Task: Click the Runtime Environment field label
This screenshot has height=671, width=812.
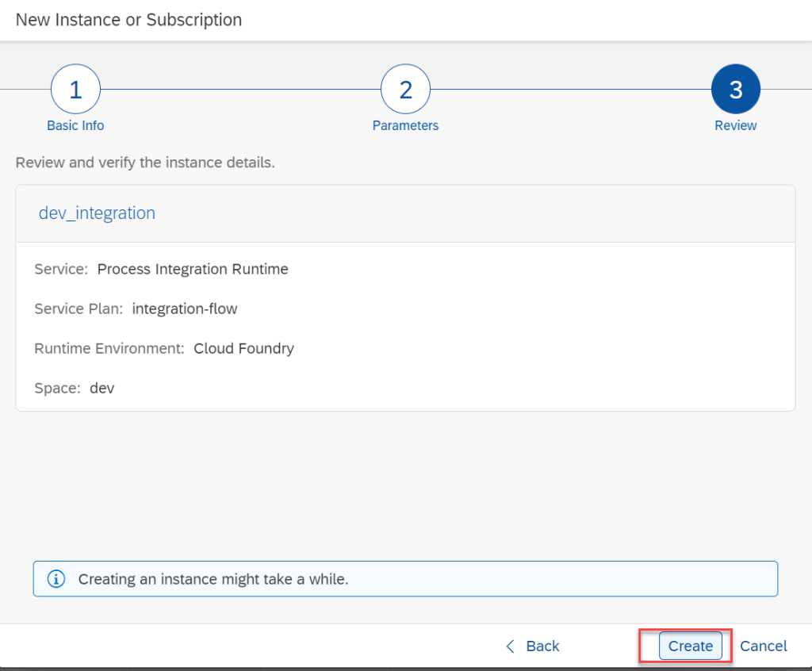Action: (109, 348)
